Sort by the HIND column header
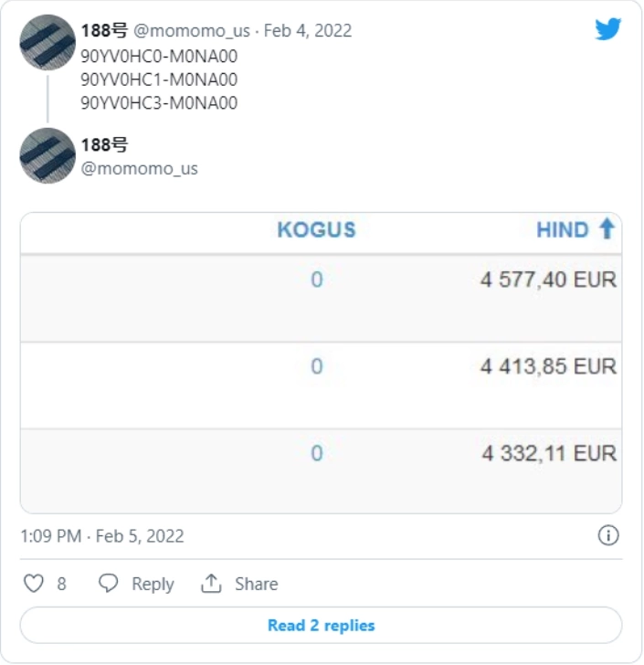The width and height of the screenshot is (644, 665). coord(563,230)
